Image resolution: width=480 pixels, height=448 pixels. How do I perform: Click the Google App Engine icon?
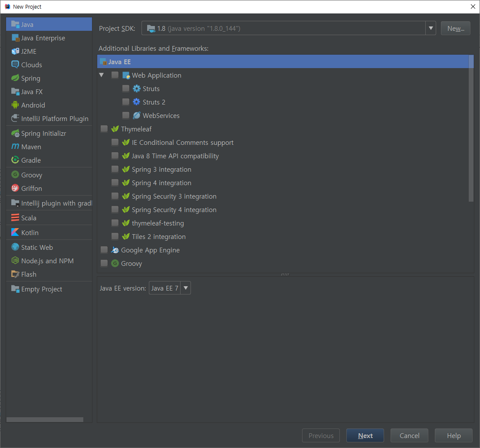point(115,250)
